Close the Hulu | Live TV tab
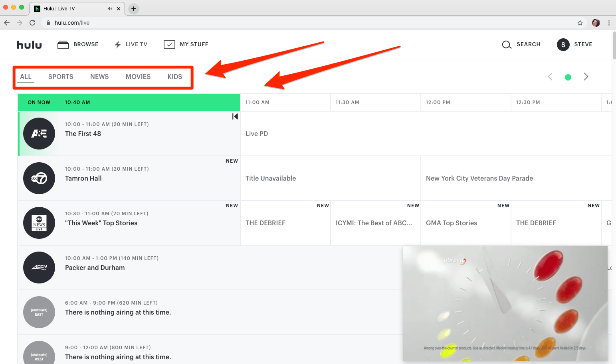 119,8
